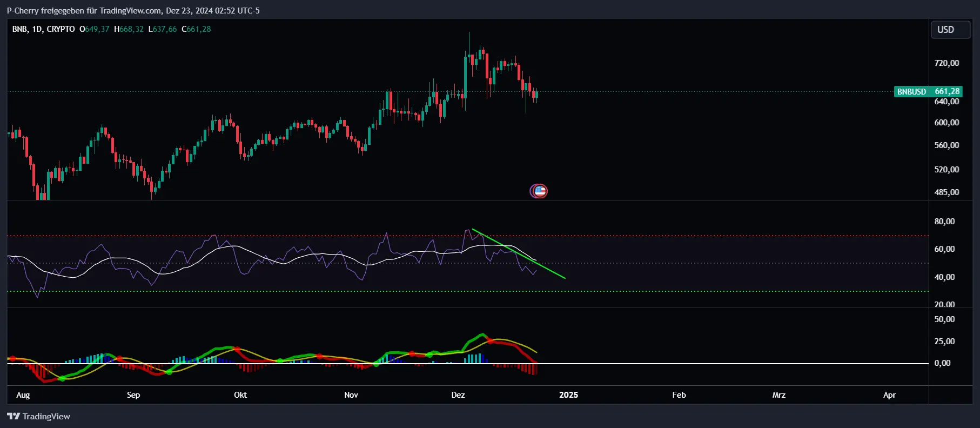The height and width of the screenshot is (428, 980).
Task: Click the Okt label on time axis
Action: point(240,395)
